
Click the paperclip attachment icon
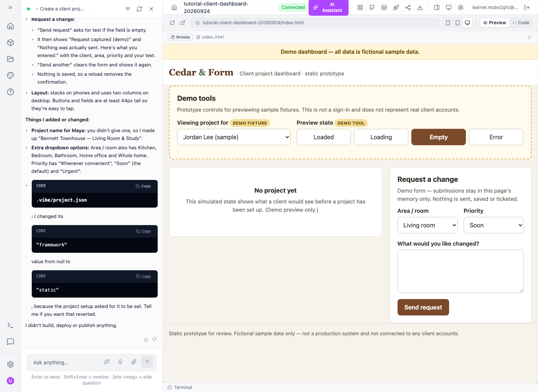(134, 362)
